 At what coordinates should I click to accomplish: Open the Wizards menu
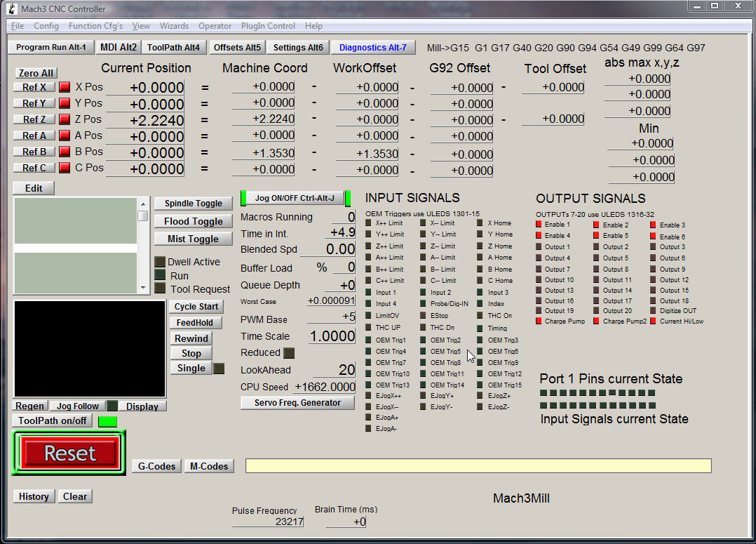tap(174, 26)
